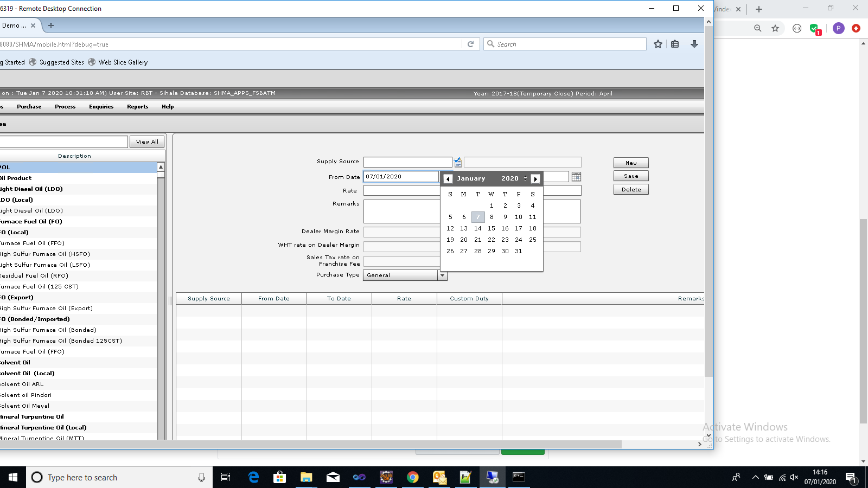
Task: Select January 15 in the calendar
Action: click(492, 228)
